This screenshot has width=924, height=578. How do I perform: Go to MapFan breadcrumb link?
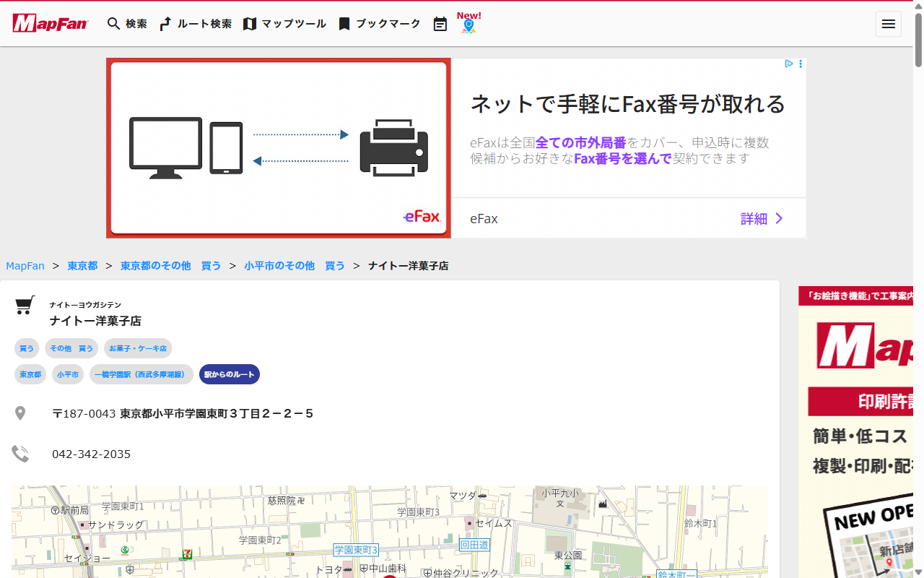click(25, 266)
